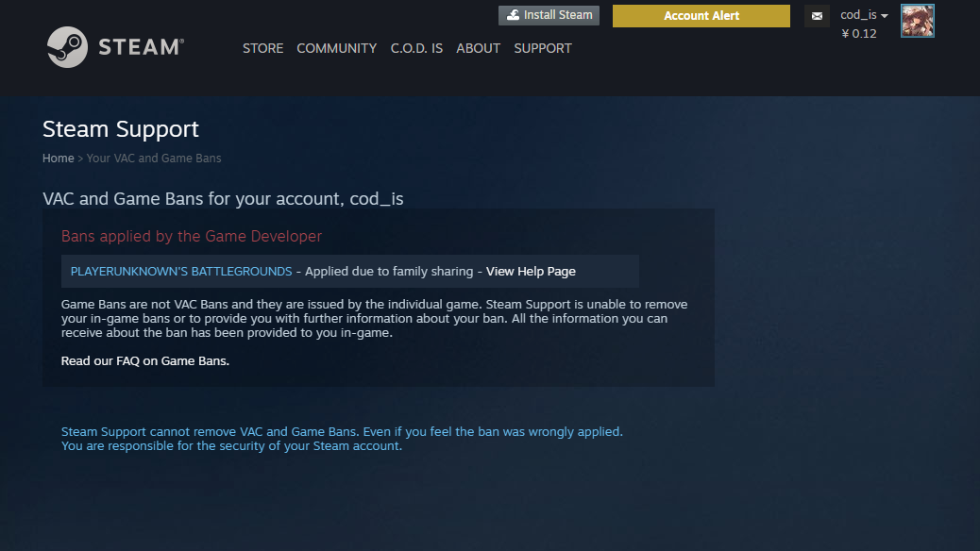Click View Help Page link
Image resolution: width=980 pixels, height=551 pixels.
[531, 271]
